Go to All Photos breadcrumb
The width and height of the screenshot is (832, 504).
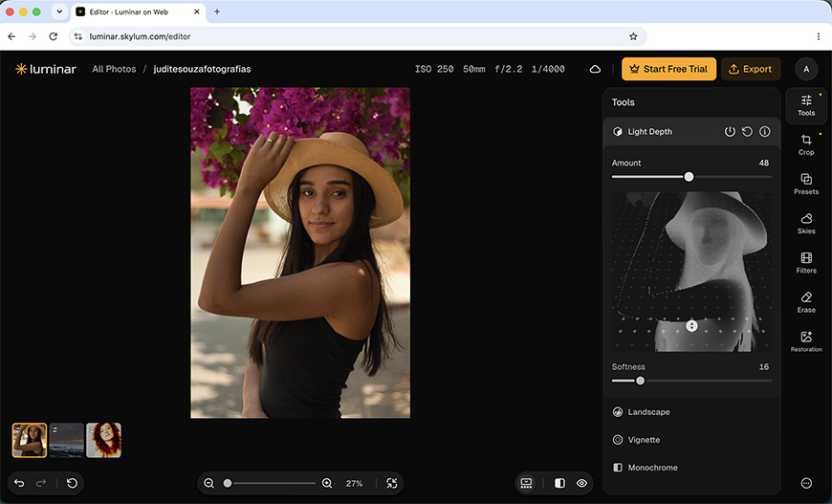[x=114, y=69]
